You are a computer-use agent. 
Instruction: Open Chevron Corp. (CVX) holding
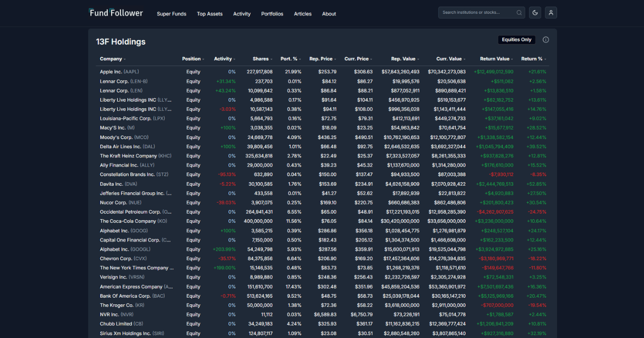click(x=123, y=259)
